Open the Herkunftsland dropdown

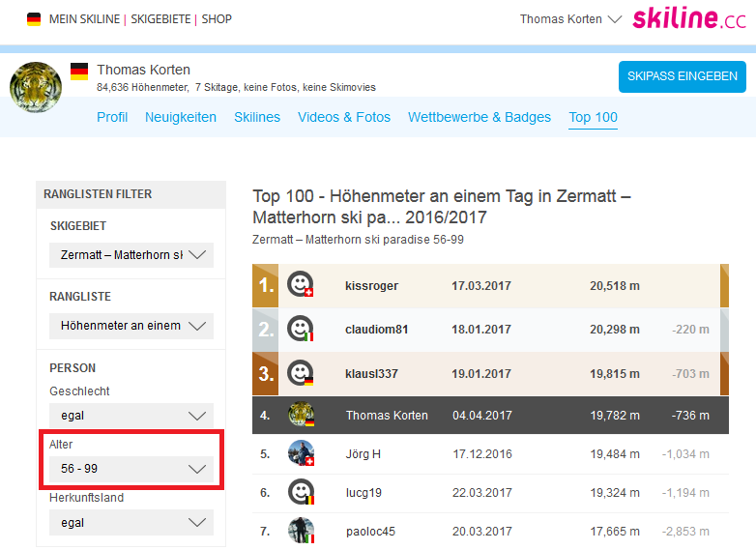point(131,523)
